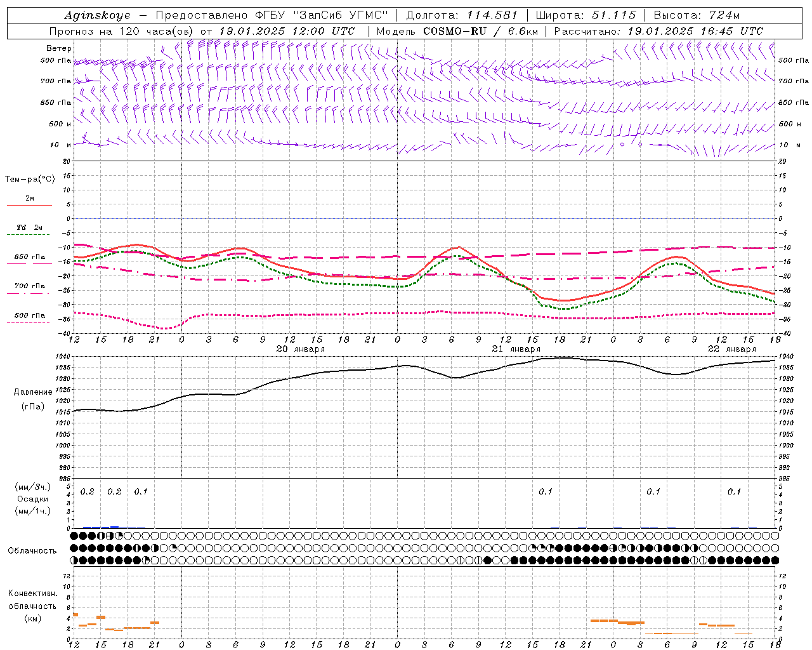Click the "(мм/1ч.)" precipitation unit label
Screen dimensions: 812x650
(32, 511)
